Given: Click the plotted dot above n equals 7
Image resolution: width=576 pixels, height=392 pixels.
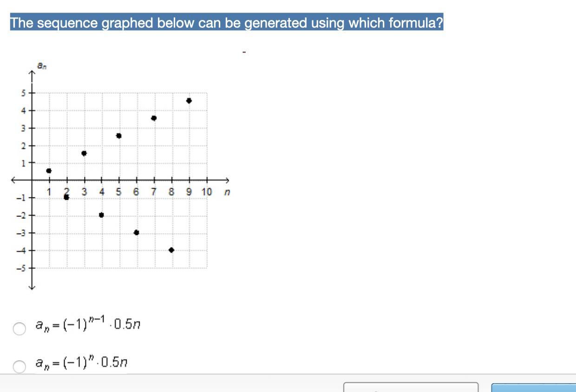Looking at the screenshot, I should (154, 118).
